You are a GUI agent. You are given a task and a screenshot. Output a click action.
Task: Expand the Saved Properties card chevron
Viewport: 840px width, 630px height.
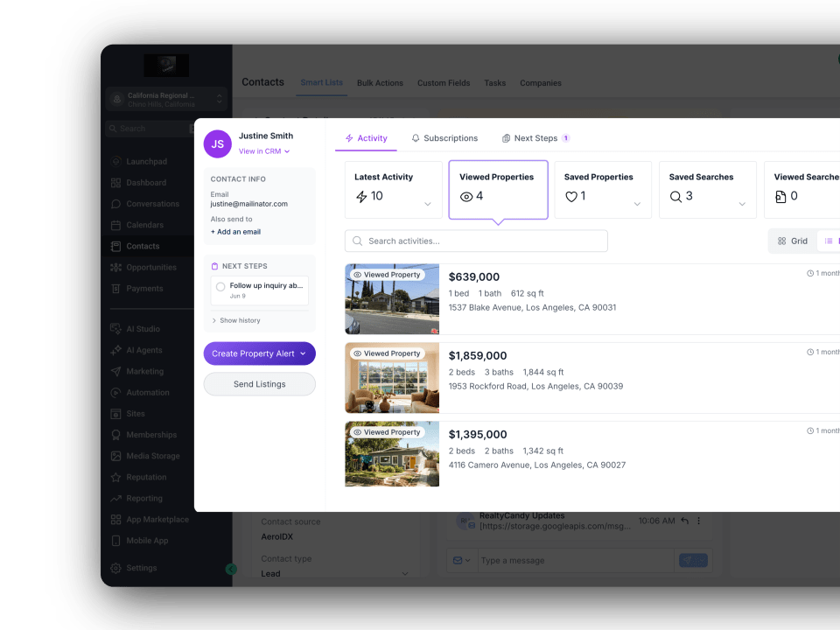tap(637, 204)
